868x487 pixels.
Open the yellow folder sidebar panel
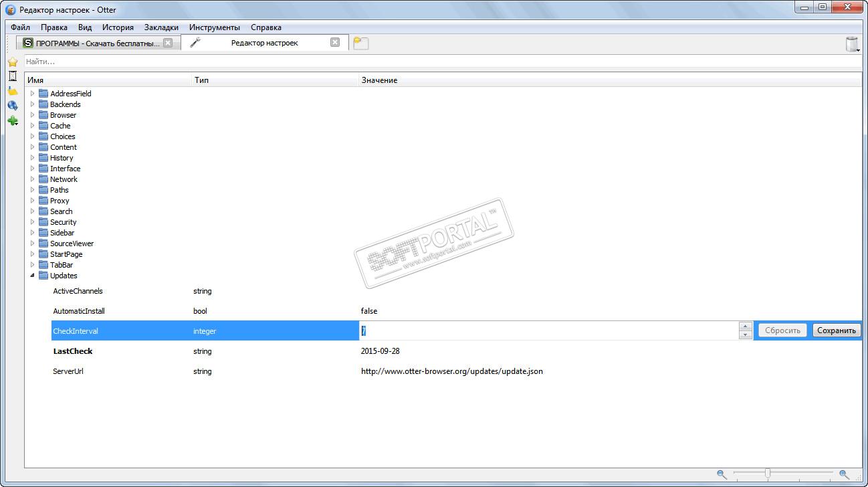(12, 91)
